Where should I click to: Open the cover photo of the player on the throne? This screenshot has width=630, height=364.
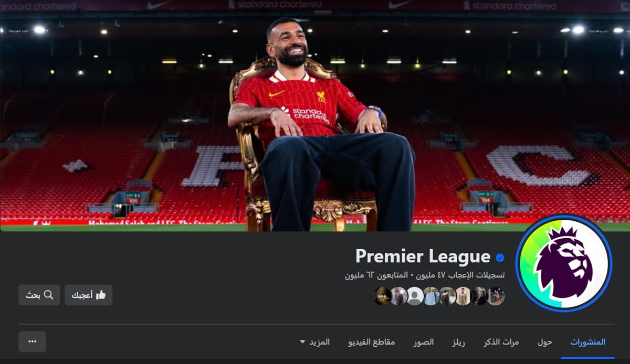click(x=315, y=115)
